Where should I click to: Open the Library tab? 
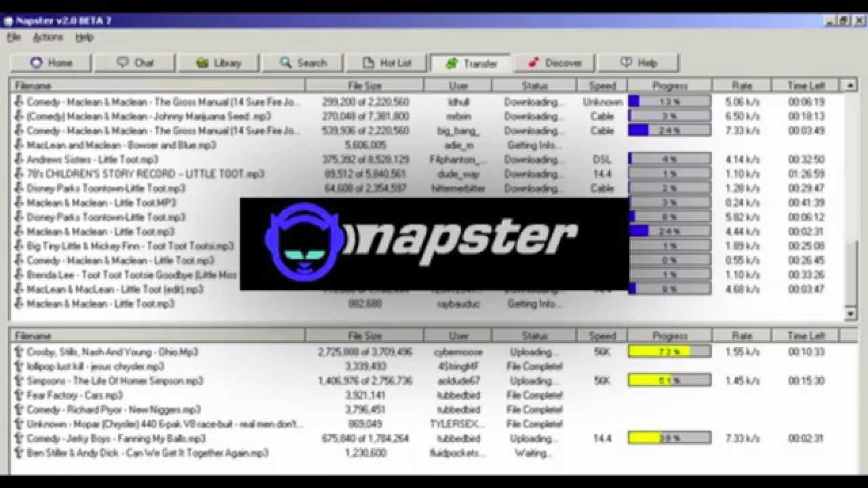point(219,63)
